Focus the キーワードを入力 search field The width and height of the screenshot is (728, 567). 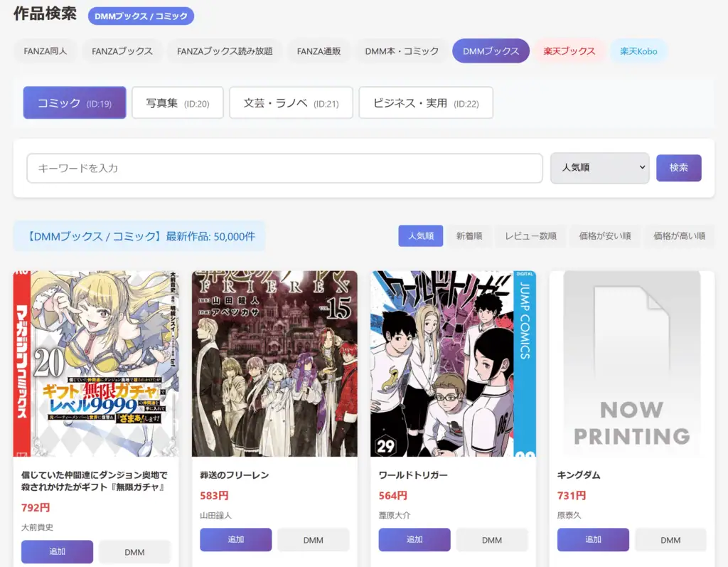tap(284, 168)
